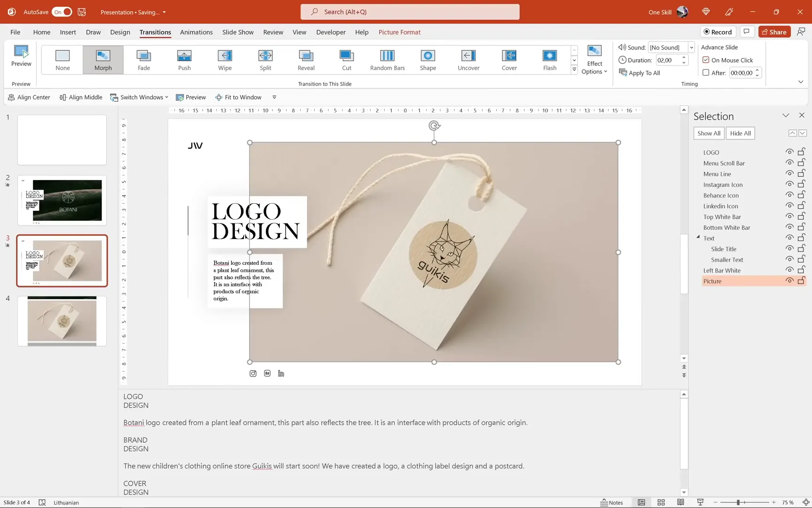Screen dimensions: 812x508
Task: Open the Sound dropdown
Action: pos(691,48)
